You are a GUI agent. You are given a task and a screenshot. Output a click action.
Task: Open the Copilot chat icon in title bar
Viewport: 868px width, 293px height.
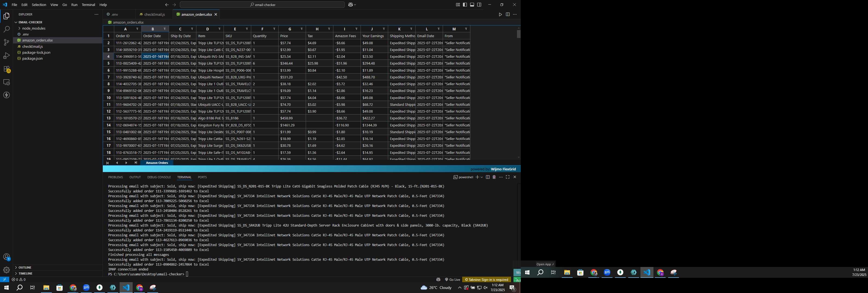pos(350,5)
